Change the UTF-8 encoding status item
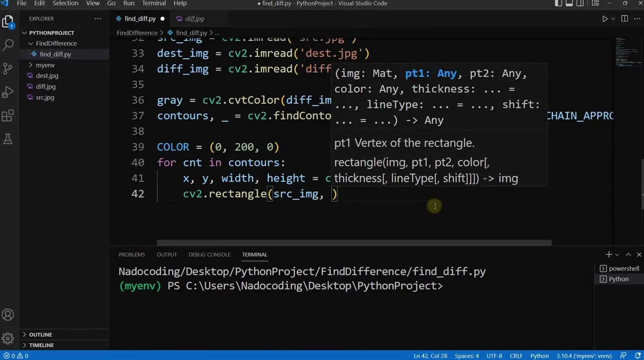The image size is (644, 360). point(494,356)
